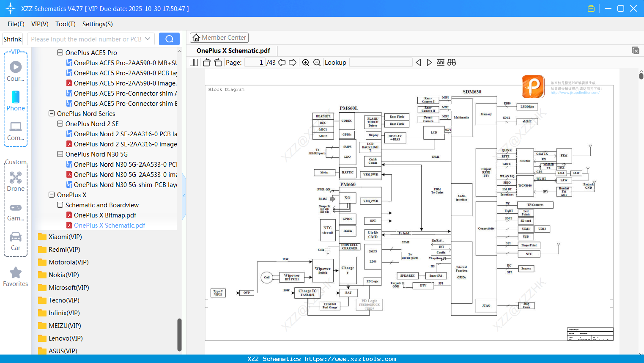The image size is (644, 363).
Task: Zoom out of the PDF view
Action: (x=317, y=62)
